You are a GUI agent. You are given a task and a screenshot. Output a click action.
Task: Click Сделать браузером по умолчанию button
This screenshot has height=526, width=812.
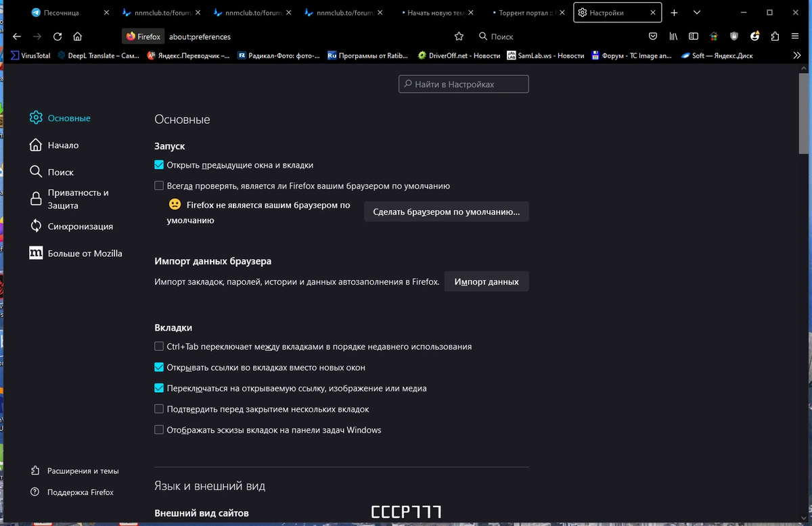point(447,212)
